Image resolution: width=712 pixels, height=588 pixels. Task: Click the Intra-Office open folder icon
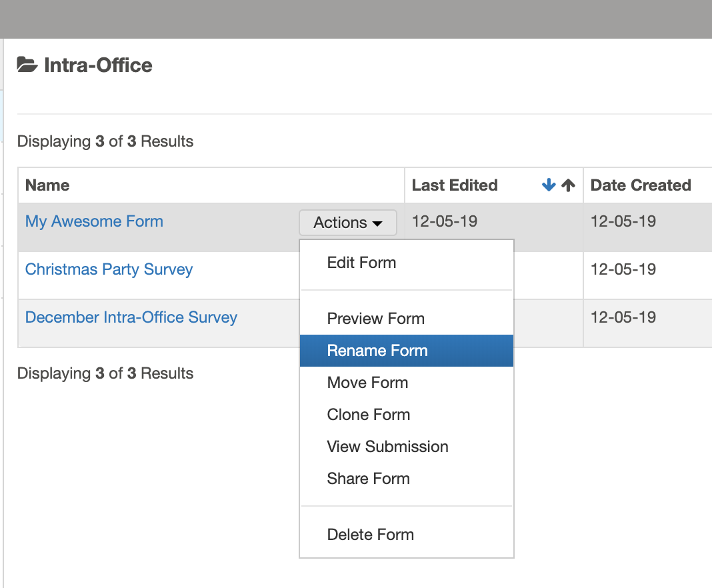point(27,65)
